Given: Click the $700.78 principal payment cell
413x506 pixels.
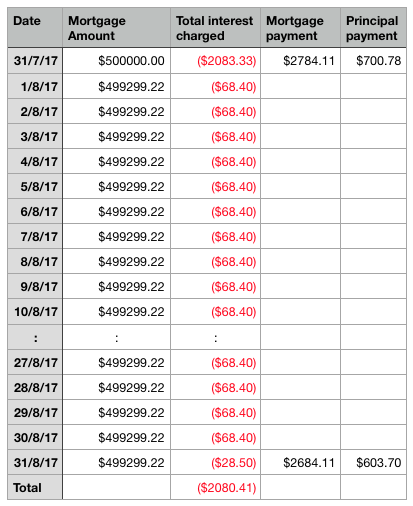Looking at the screenshot, I should tap(373, 61).
